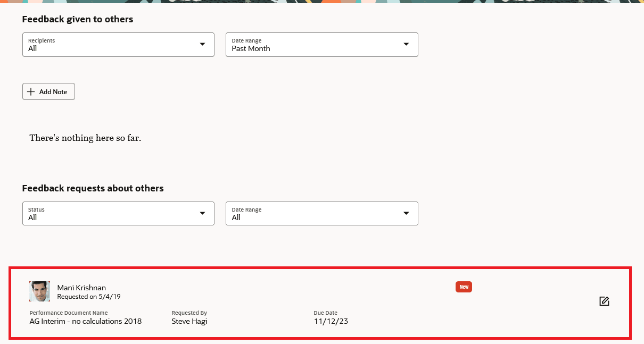Click the Requested By name Steve Hagi

(189, 321)
